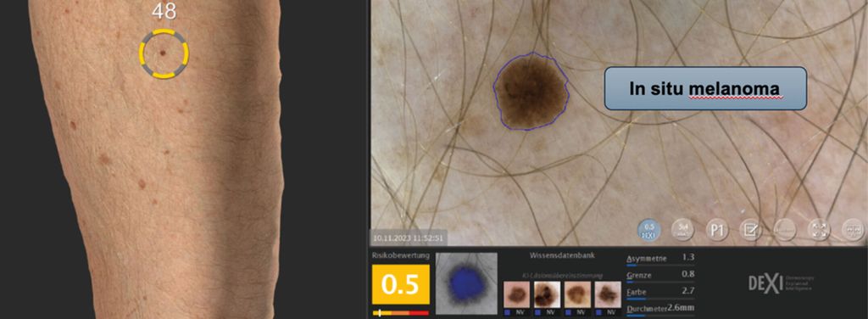868x319 pixels.
Task: Click the second round button beside DEXI
Action: point(683,230)
